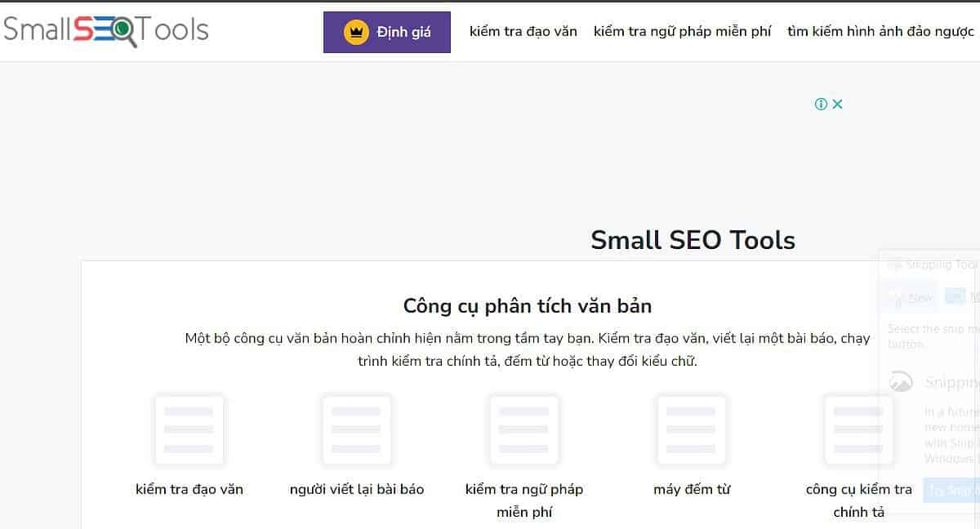980x529 pixels.
Task: Click the icon above 'người viết lại bài báo'
Action: [x=356, y=429]
